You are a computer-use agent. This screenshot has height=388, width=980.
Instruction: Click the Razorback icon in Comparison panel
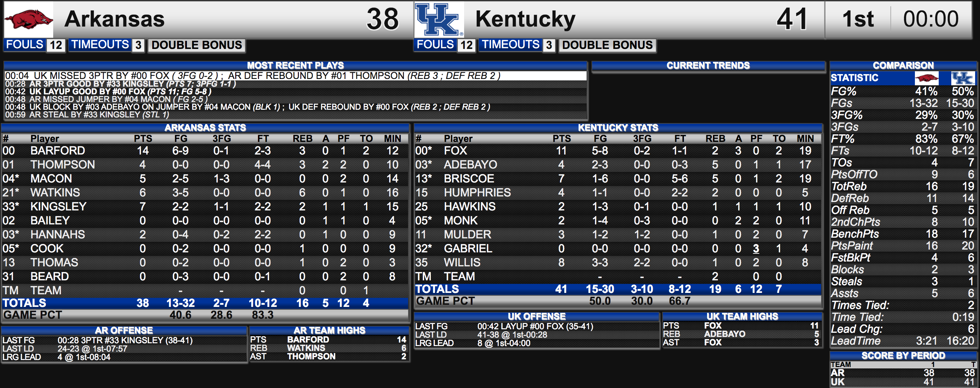coord(926,78)
